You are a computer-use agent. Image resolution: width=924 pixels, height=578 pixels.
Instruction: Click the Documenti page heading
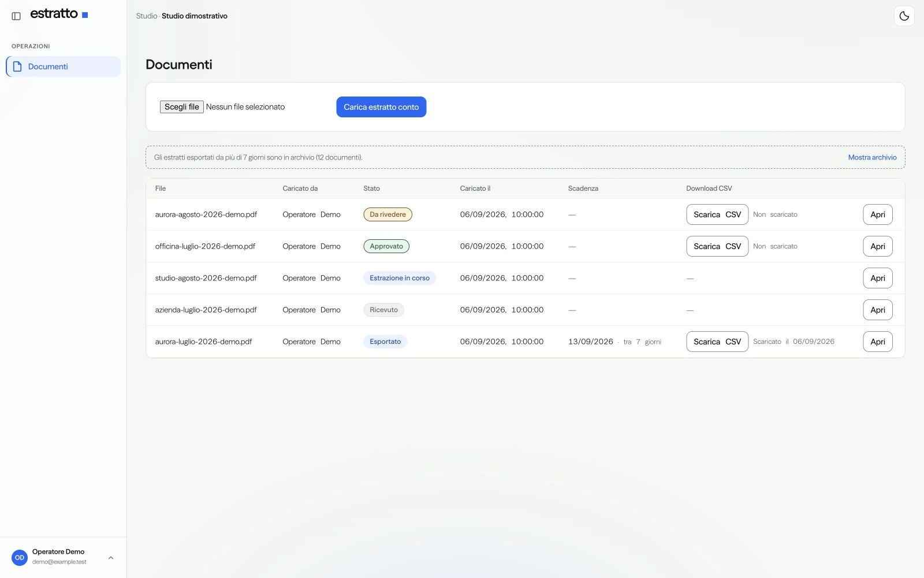179,65
